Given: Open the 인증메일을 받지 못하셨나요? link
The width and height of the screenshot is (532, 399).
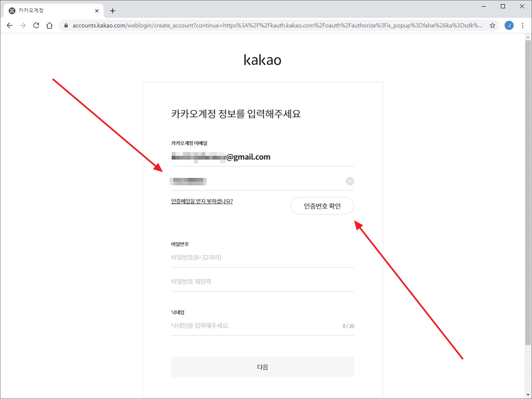Looking at the screenshot, I should 202,202.
